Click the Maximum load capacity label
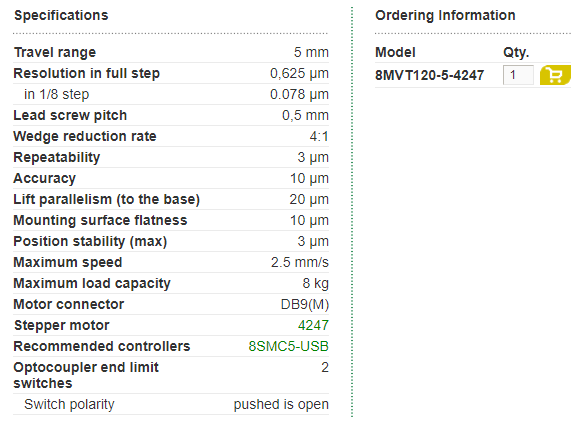Screen dimensions: 585x437 (x=92, y=284)
